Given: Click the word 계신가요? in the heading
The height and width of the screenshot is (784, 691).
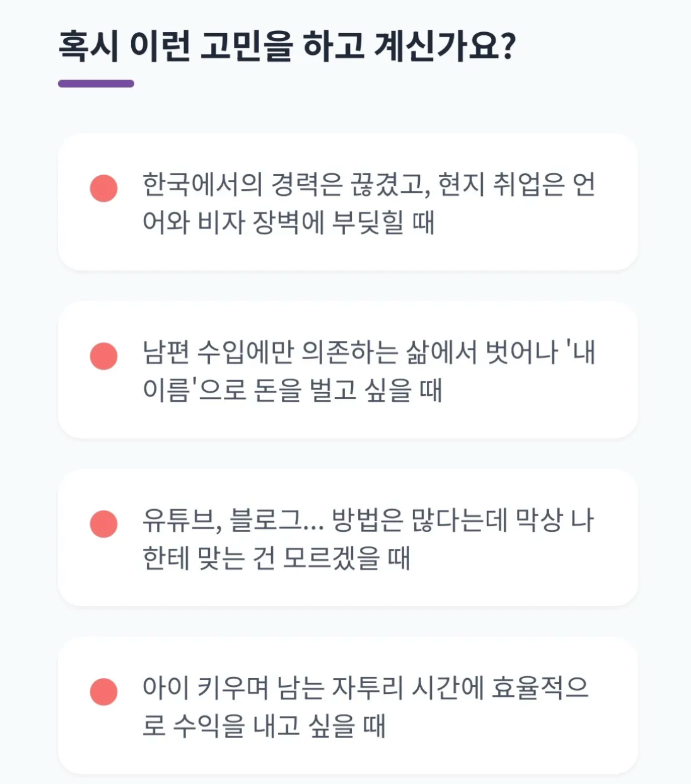Looking at the screenshot, I should coord(445,46).
